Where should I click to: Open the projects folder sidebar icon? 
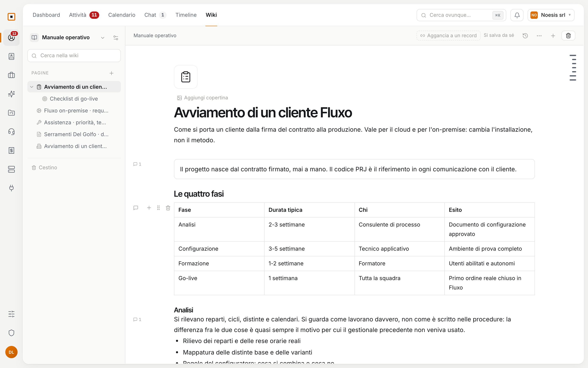(11, 113)
